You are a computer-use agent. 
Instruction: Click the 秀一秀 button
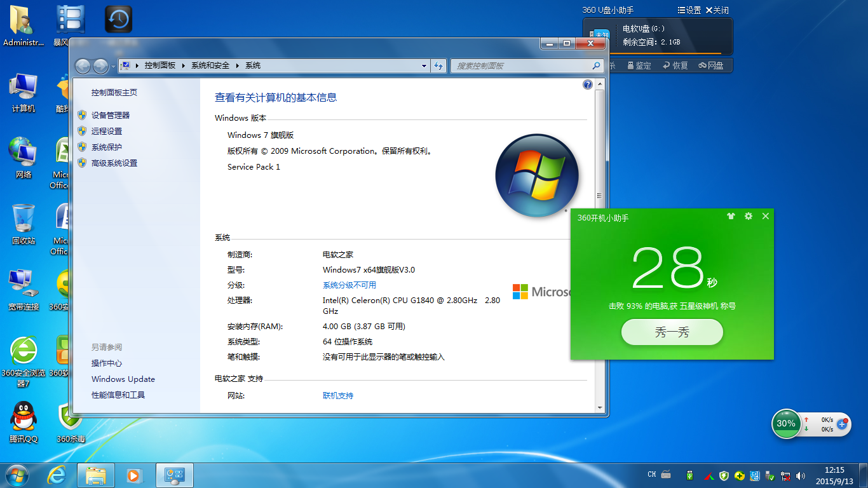pos(672,332)
